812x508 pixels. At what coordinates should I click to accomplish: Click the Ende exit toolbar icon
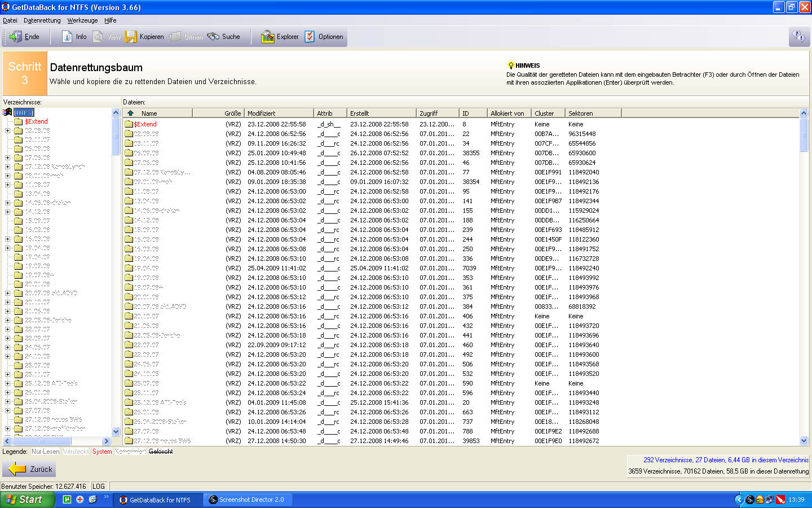pos(15,37)
